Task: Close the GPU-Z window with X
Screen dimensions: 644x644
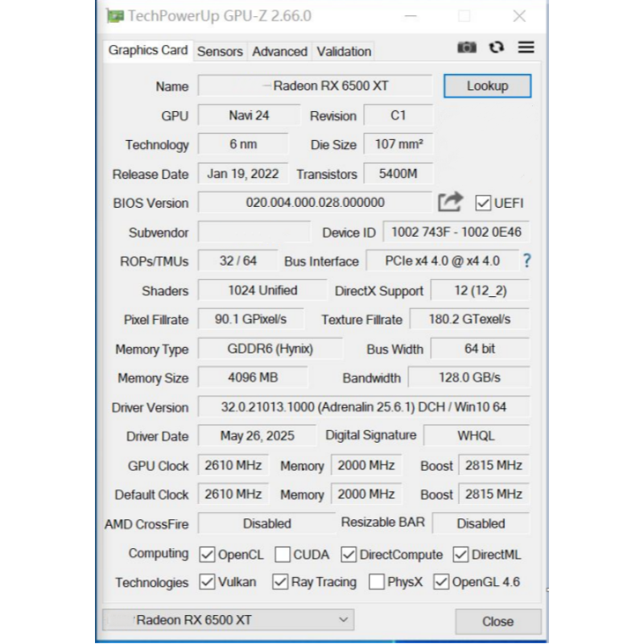Action: (x=519, y=16)
